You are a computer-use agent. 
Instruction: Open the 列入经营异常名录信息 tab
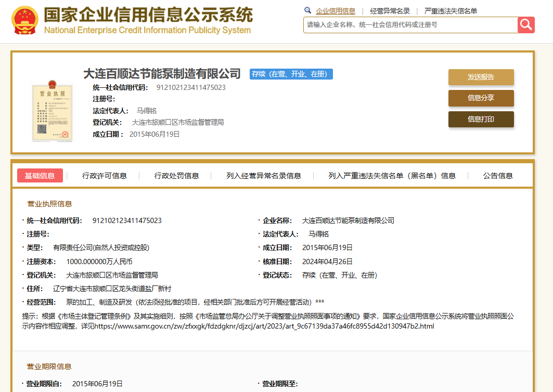[x=264, y=176]
